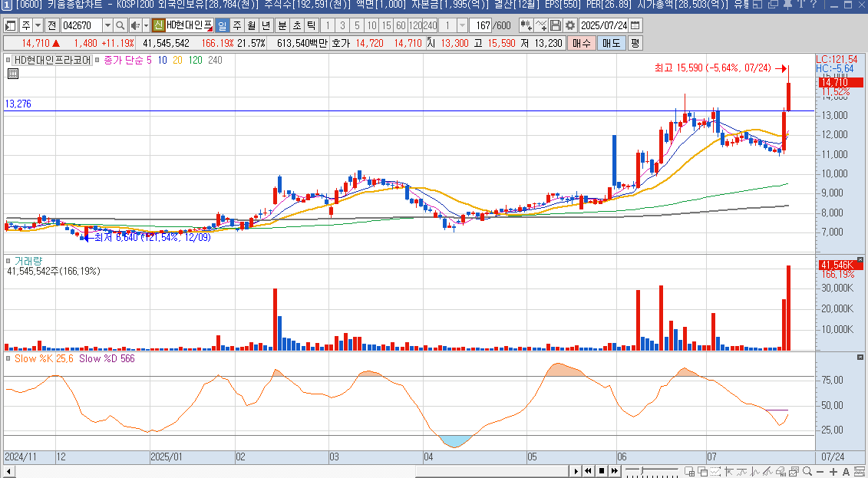Click the 호가 quote label

(x=341, y=43)
